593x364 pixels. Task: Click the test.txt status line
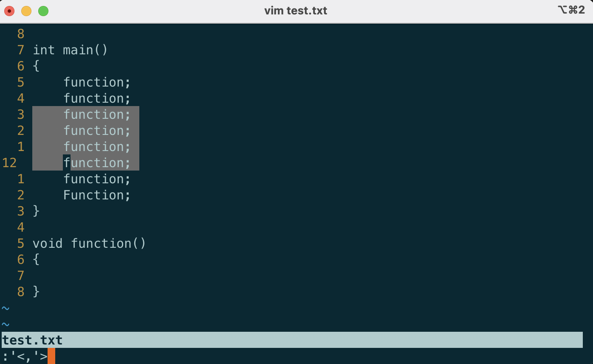(33, 340)
